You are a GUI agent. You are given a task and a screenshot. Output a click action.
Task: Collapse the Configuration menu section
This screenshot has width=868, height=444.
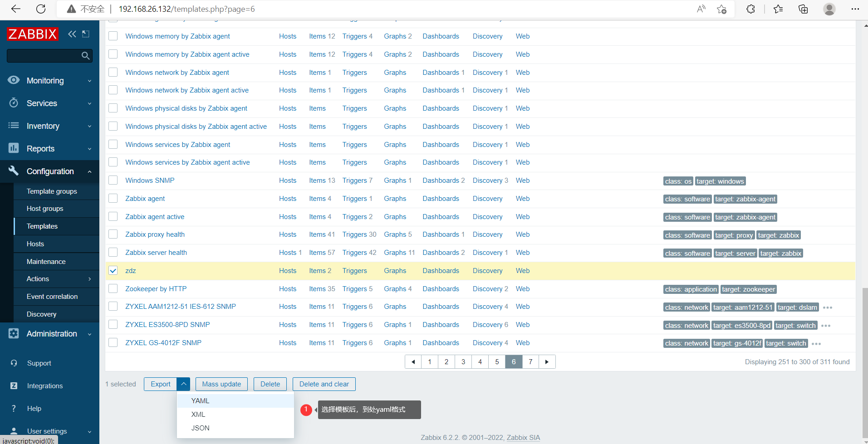point(89,171)
